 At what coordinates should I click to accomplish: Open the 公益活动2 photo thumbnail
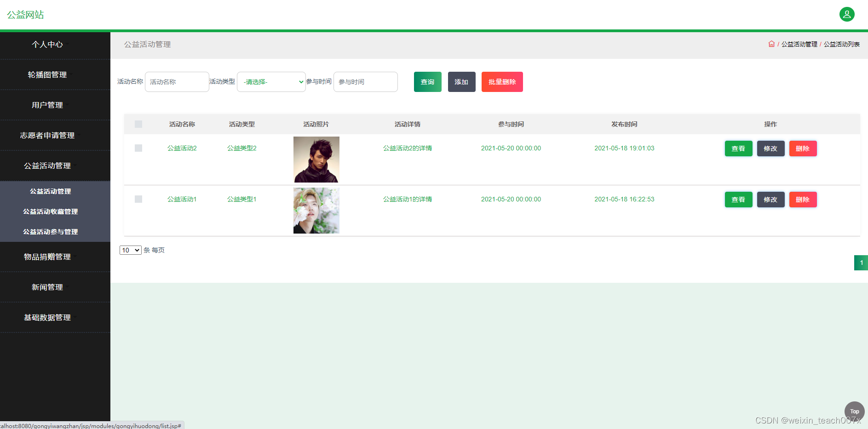(x=316, y=160)
